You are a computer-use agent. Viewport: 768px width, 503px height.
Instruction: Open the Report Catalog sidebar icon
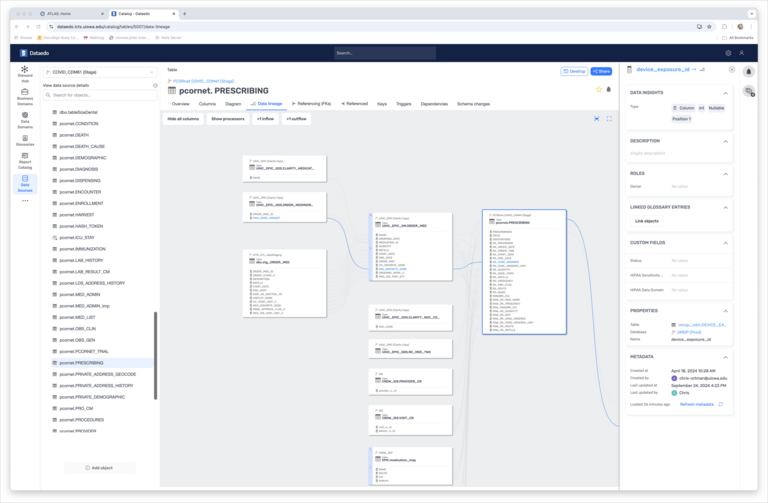pyautogui.click(x=25, y=161)
